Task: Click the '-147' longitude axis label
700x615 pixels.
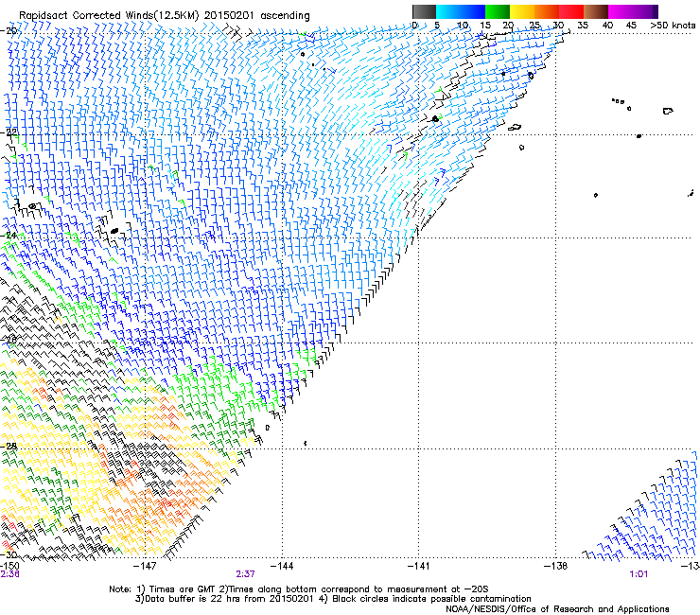Action: 145,566
